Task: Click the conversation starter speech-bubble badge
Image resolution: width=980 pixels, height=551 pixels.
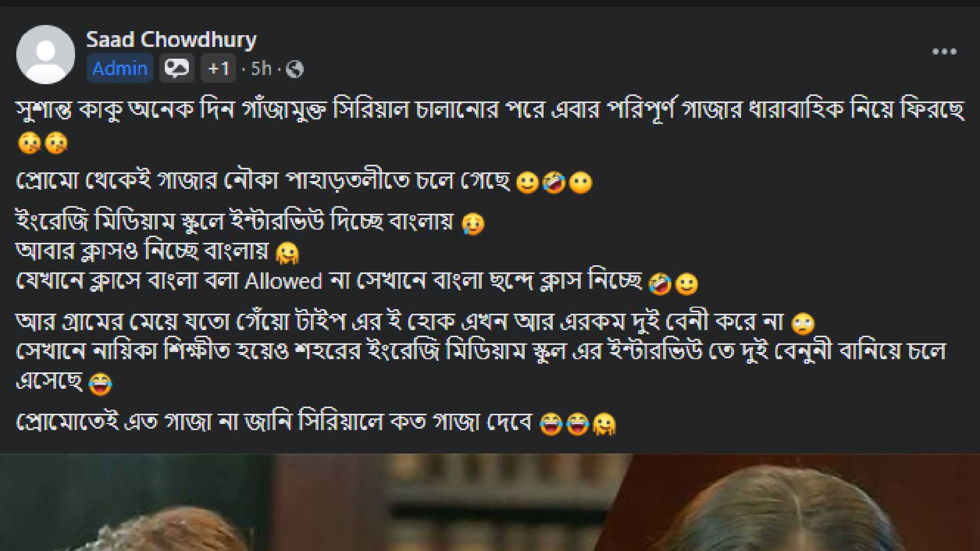Action: (177, 68)
